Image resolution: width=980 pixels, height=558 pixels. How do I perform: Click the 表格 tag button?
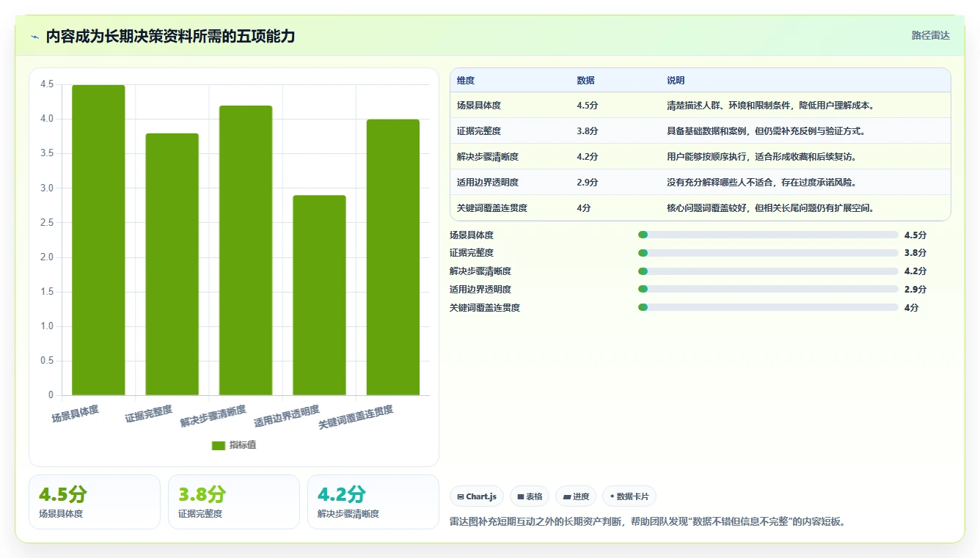530,496
